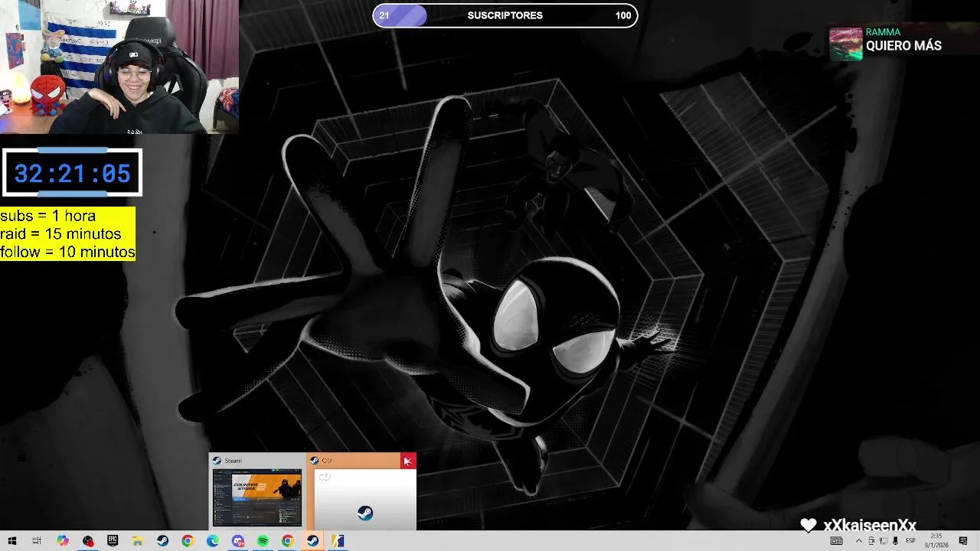Open the purple Discord taskbar icon
Viewport: 980px width, 551px height.
[x=237, y=541]
